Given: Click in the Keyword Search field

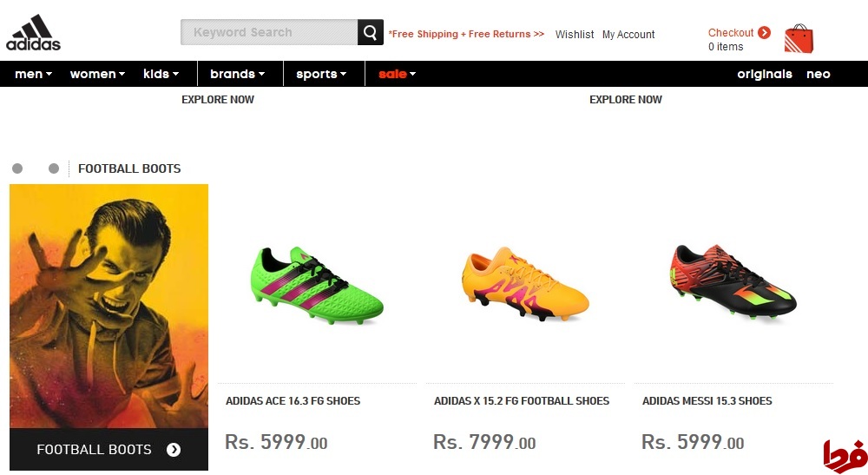Looking at the screenshot, I should [269, 33].
